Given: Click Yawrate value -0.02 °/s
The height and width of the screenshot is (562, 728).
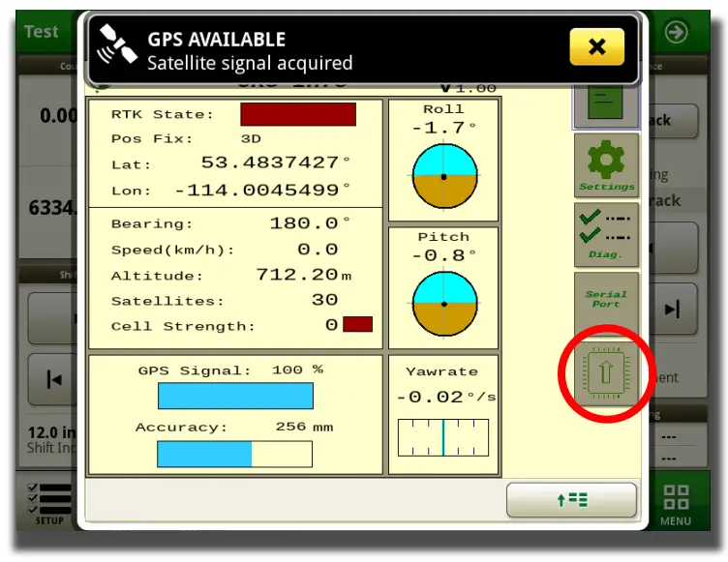Looking at the screenshot, I should point(445,397).
